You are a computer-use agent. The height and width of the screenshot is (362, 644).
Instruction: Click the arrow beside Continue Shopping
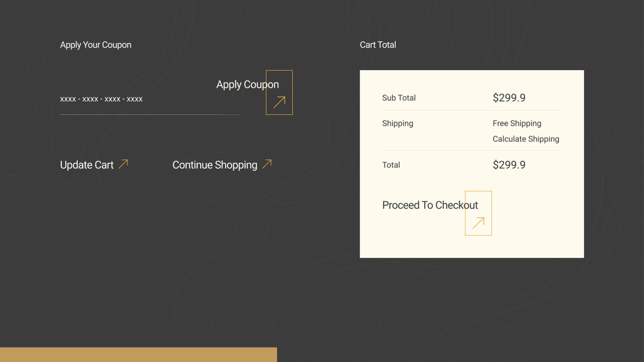[x=267, y=164]
